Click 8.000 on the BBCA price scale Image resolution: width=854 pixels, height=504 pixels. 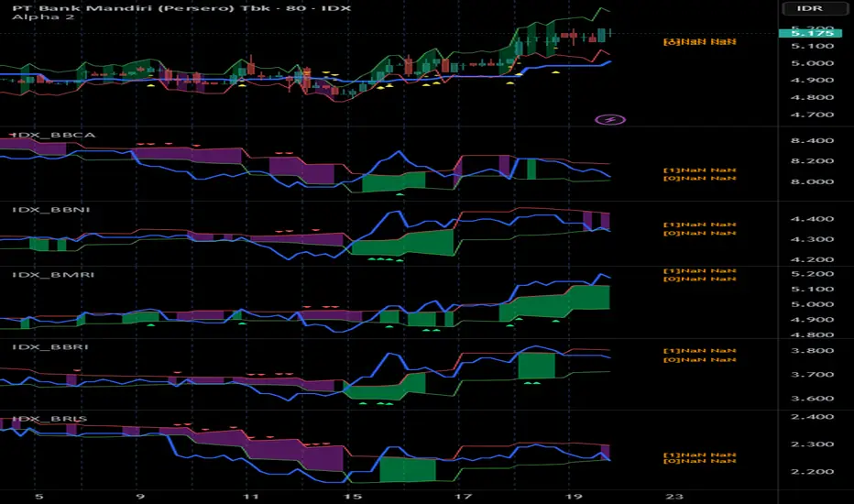coord(812,182)
